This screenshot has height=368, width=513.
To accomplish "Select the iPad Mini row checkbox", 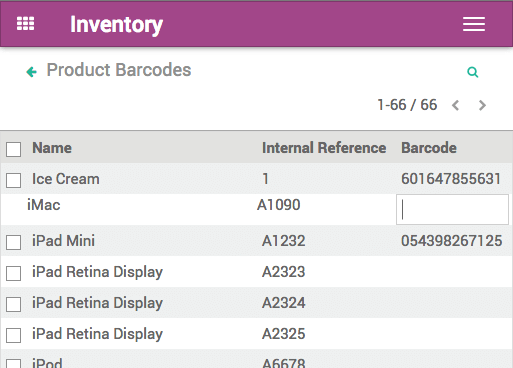I will point(13,242).
